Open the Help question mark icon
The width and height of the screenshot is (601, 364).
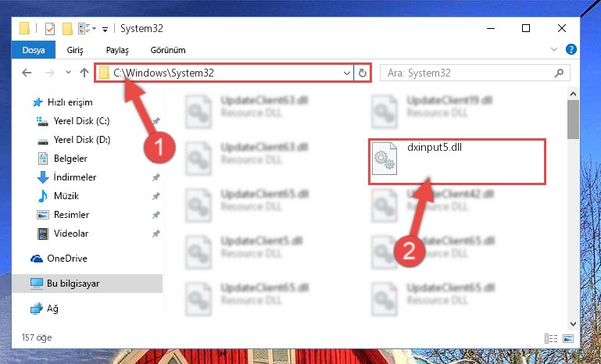click(x=571, y=49)
